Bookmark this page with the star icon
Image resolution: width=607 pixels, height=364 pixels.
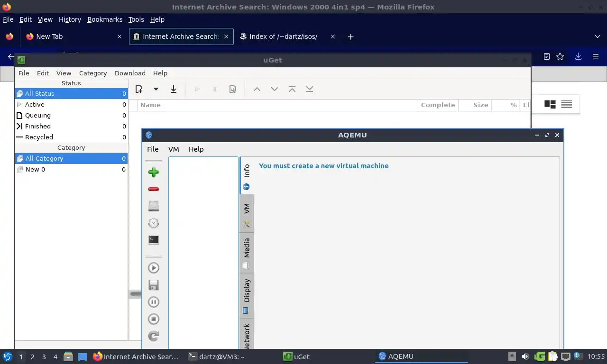560,56
